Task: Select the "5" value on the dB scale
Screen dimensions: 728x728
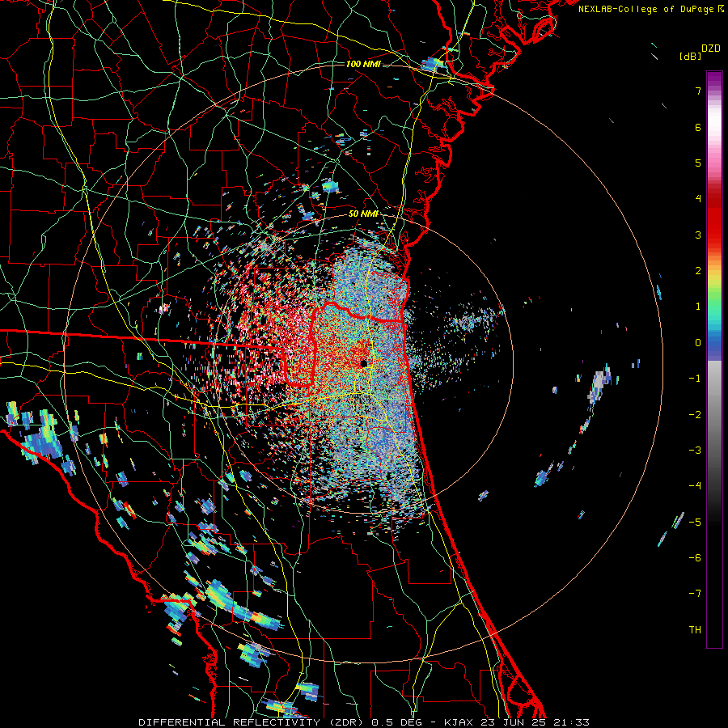Action: click(698, 163)
